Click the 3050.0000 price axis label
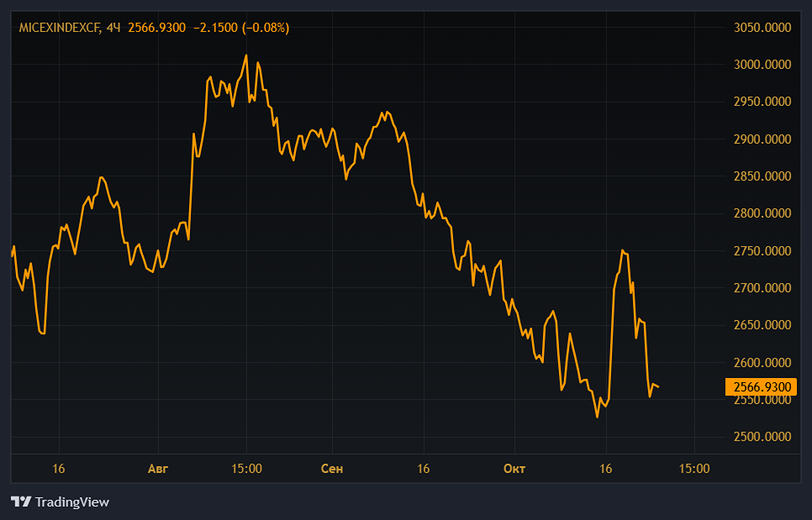 click(762, 28)
